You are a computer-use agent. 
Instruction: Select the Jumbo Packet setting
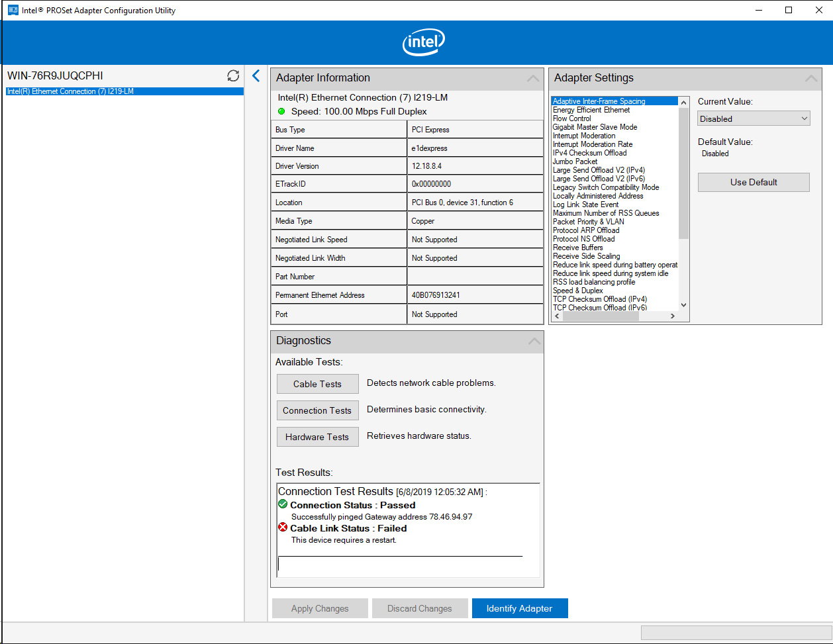pyautogui.click(x=614, y=161)
